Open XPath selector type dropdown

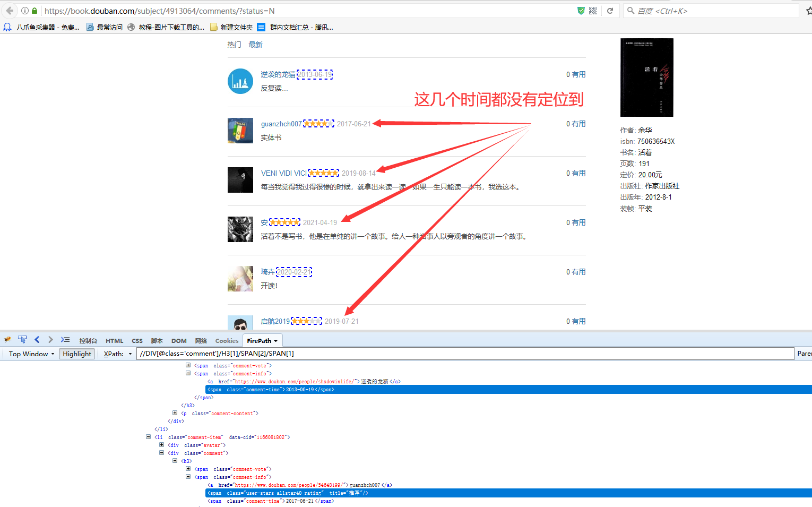130,354
